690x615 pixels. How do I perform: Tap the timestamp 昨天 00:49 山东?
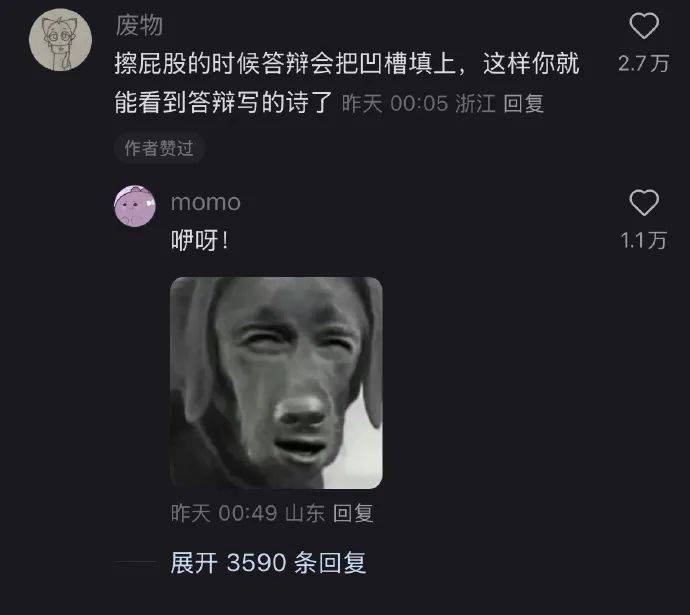(248, 513)
